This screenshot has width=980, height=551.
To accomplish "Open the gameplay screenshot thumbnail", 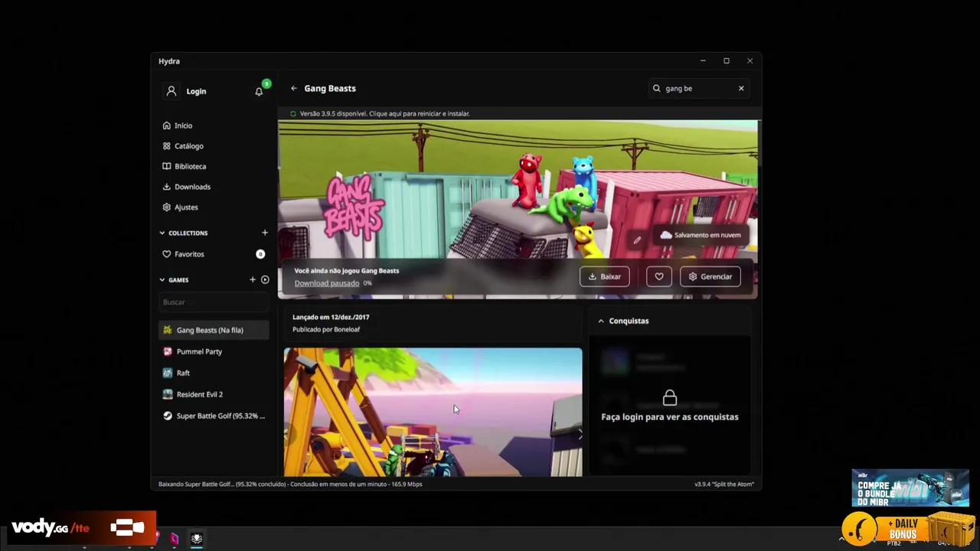I will pyautogui.click(x=433, y=412).
